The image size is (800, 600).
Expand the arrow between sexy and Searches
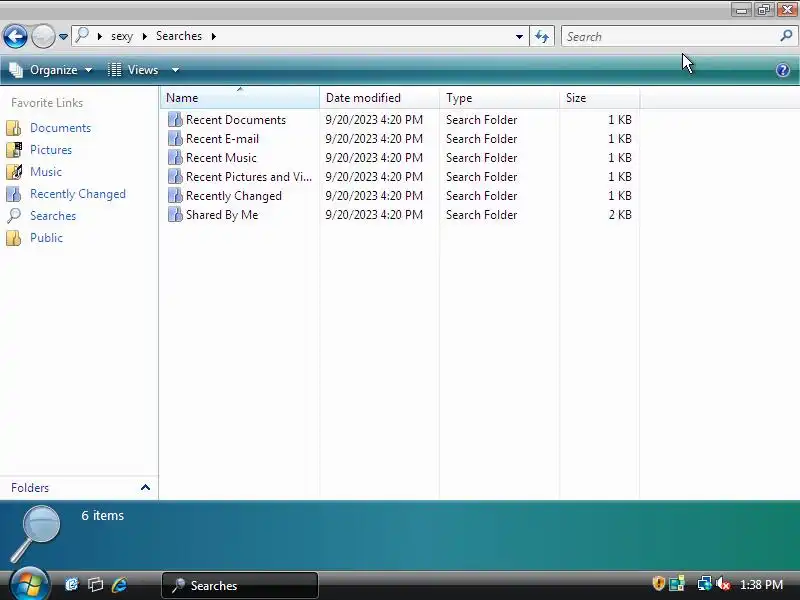coord(145,36)
